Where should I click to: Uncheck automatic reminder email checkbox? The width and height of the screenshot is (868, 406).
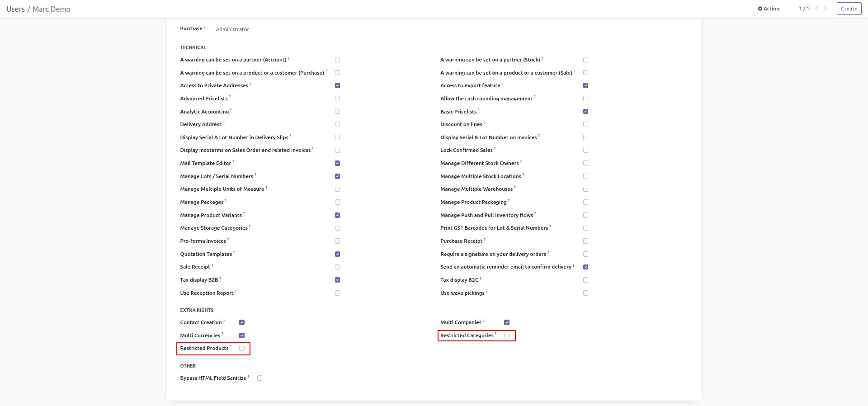[x=585, y=267]
